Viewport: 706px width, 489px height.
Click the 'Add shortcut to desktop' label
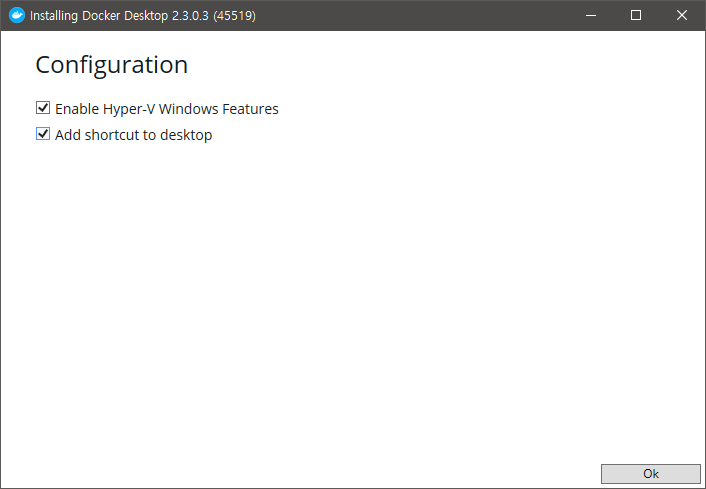coord(133,135)
